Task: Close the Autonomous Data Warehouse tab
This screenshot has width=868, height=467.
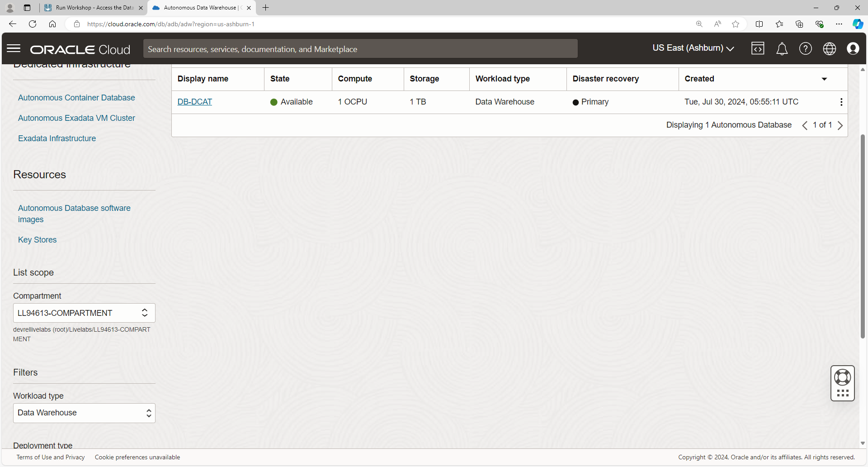Action: click(x=249, y=8)
